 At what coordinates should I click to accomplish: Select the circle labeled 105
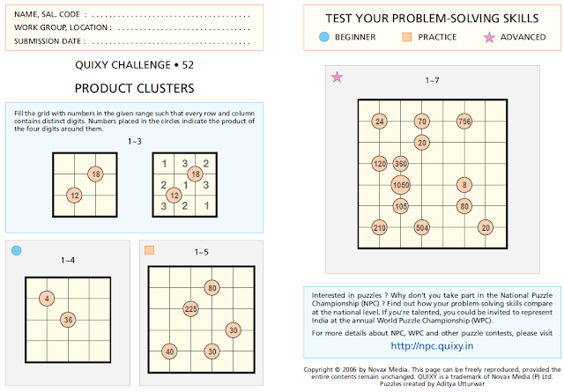(x=401, y=206)
